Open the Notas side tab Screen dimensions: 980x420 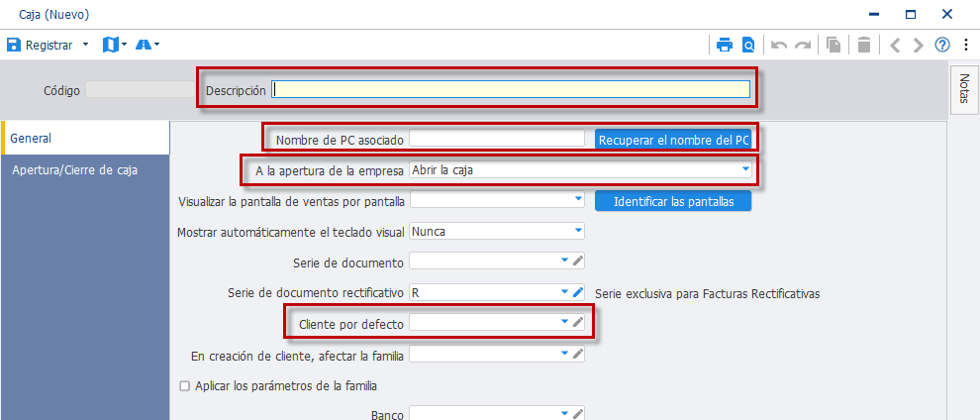[963, 89]
